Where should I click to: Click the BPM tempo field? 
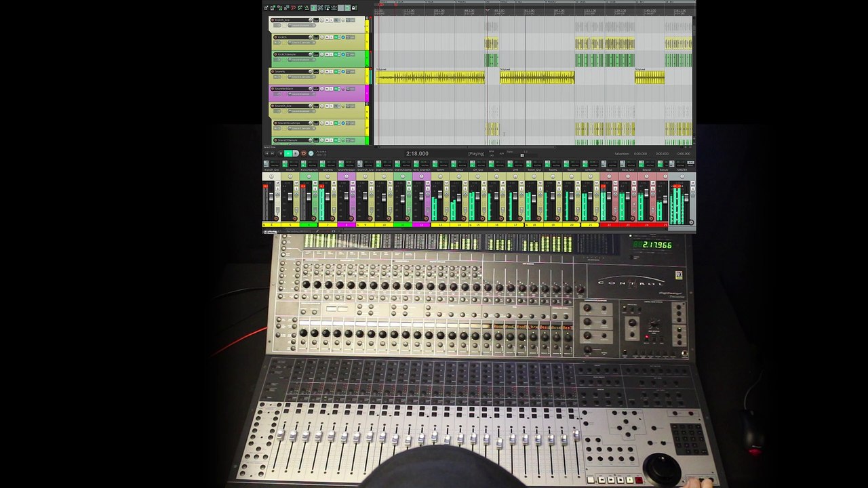click(492, 155)
